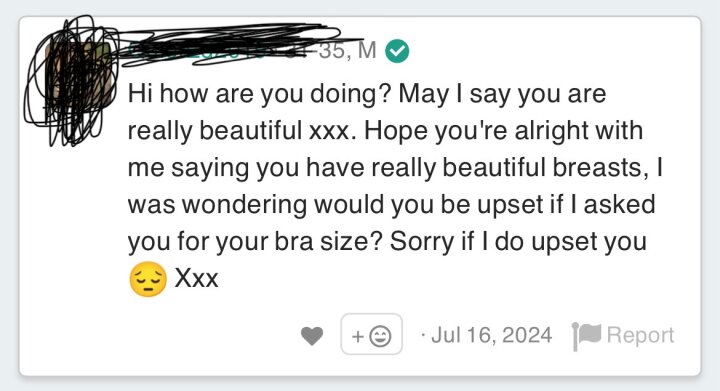The image size is (720, 391).
Task: Click the "35, M" age and gender label
Action: click(x=348, y=50)
